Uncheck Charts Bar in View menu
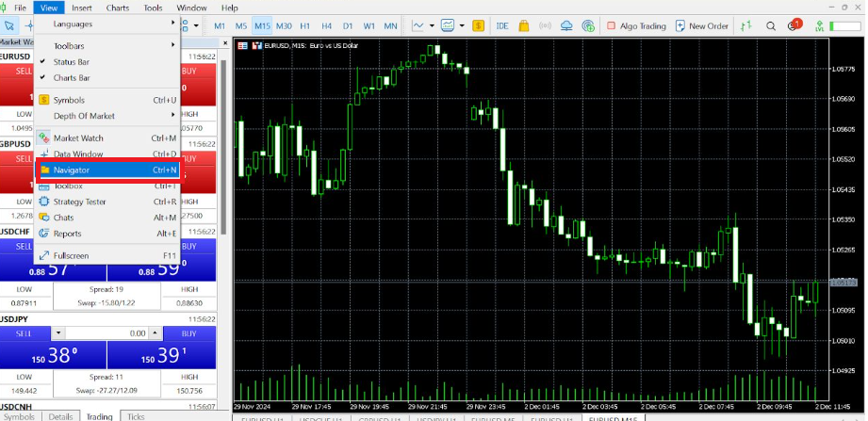 pyautogui.click(x=107, y=78)
